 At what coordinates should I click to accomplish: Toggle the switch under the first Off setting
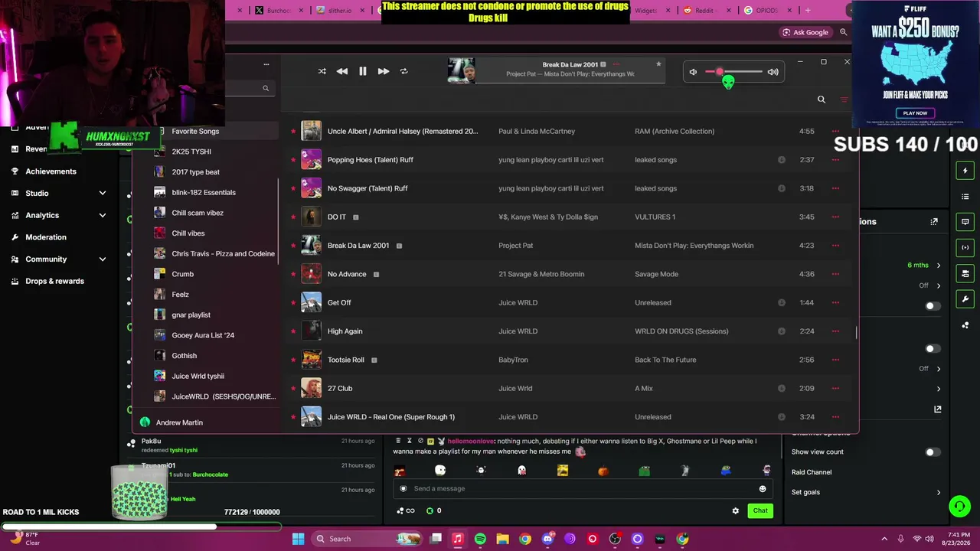(x=932, y=306)
